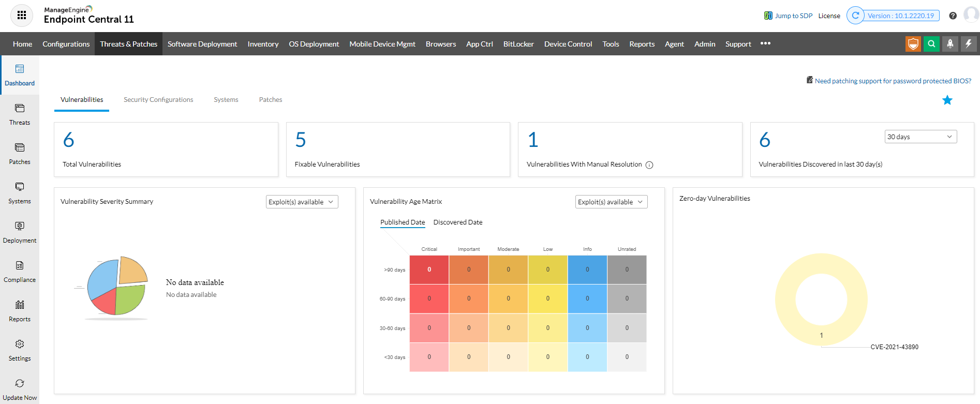
Task: Open the Browsers menu
Action: click(x=441, y=44)
